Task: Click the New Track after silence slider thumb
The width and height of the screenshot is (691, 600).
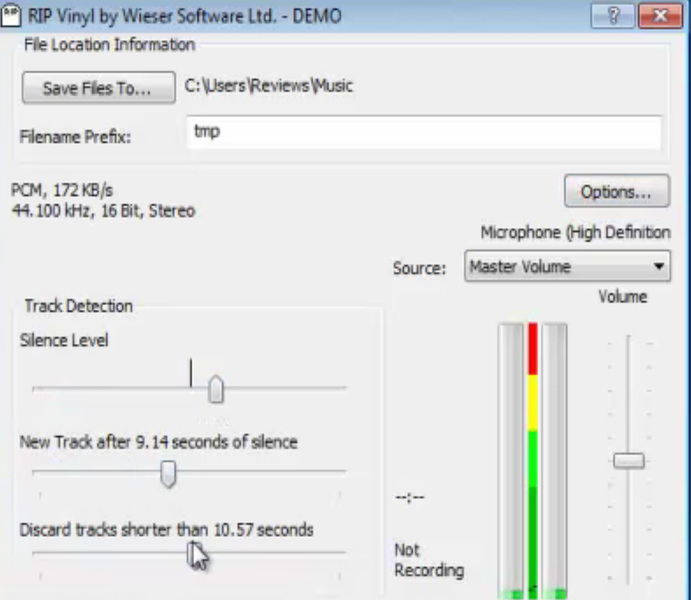Action: click(168, 474)
